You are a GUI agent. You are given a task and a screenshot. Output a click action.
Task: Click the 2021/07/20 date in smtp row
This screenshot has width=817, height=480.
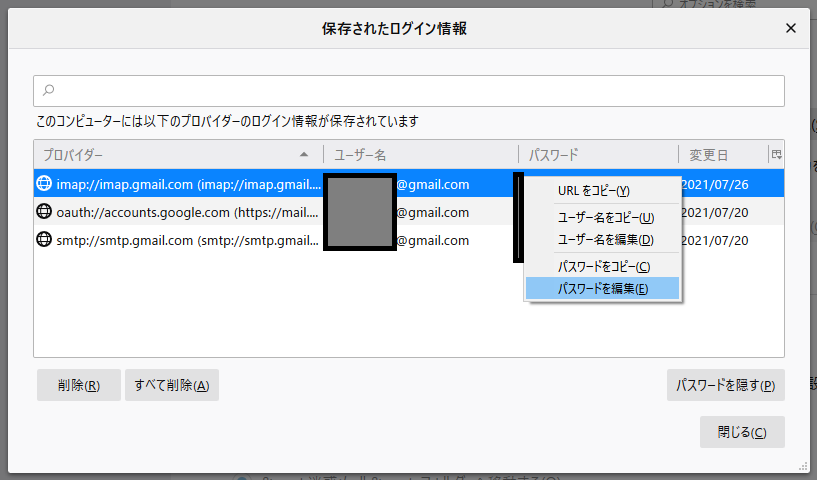click(715, 240)
